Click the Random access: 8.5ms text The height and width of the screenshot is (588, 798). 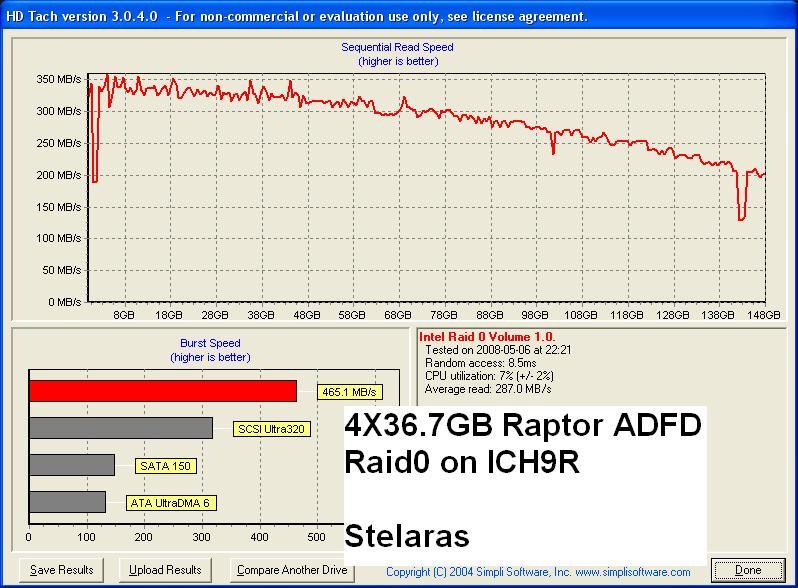pyautogui.click(x=480, y=363)
